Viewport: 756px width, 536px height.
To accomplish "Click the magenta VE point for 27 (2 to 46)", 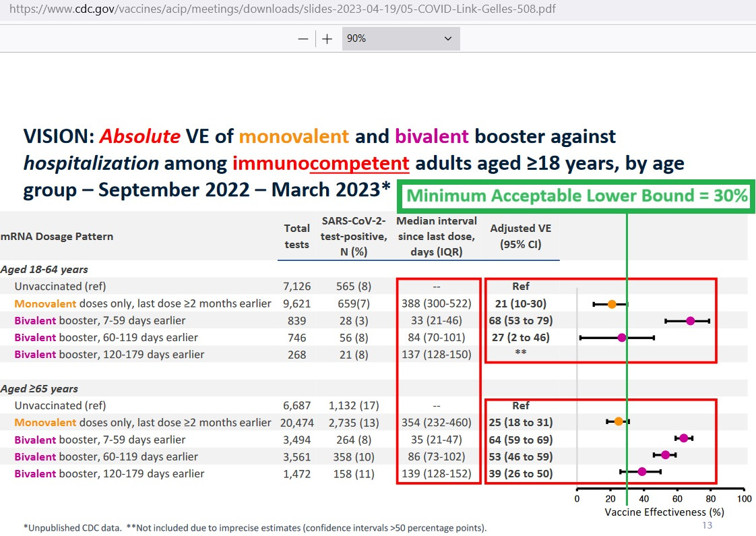I will [x=622, y=338].
